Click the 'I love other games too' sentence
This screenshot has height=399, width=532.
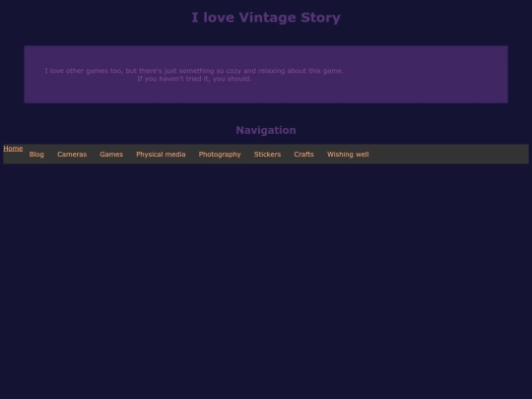point(194,71)
